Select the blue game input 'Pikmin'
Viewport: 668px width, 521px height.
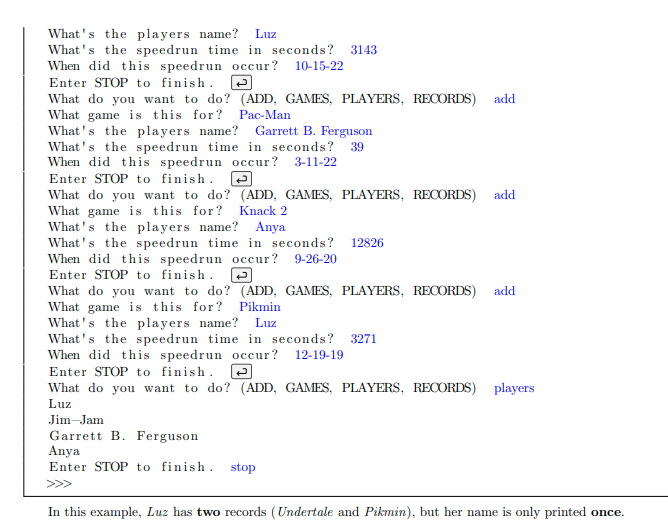[259, 307]
